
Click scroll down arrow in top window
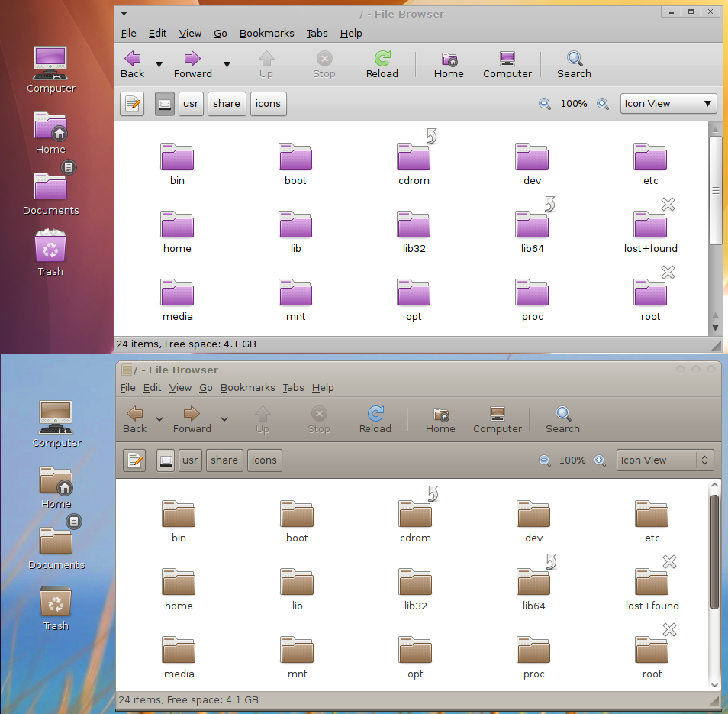tap(716, 328)
